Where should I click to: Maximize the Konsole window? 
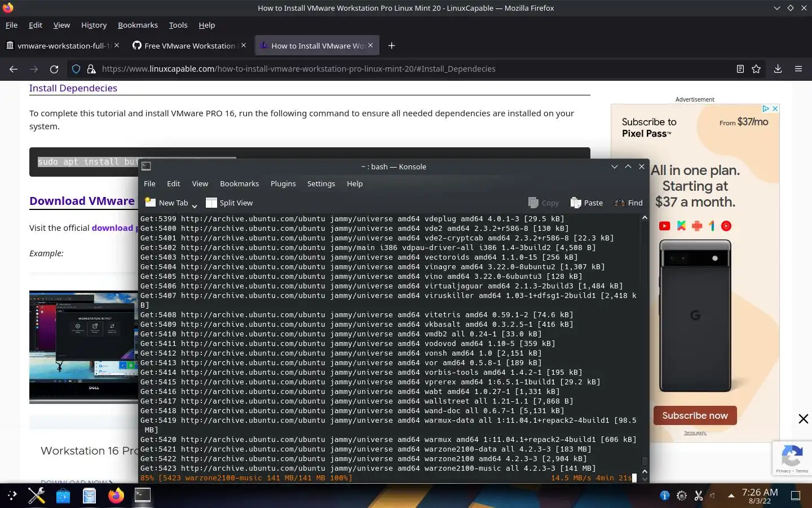628,167
